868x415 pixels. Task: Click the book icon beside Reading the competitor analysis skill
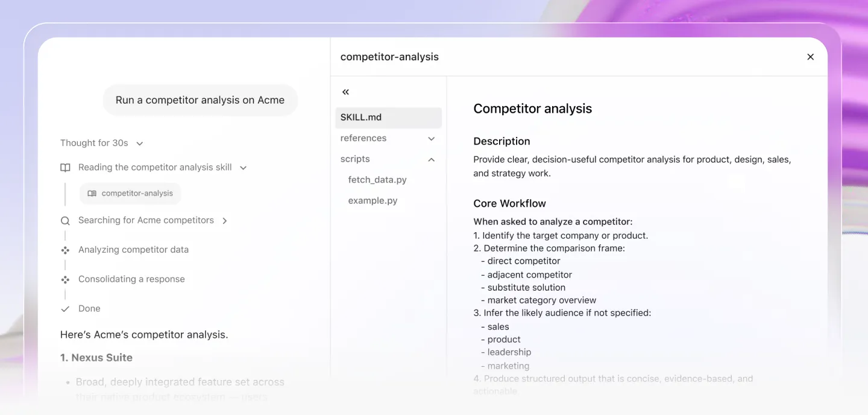(65, 168)
